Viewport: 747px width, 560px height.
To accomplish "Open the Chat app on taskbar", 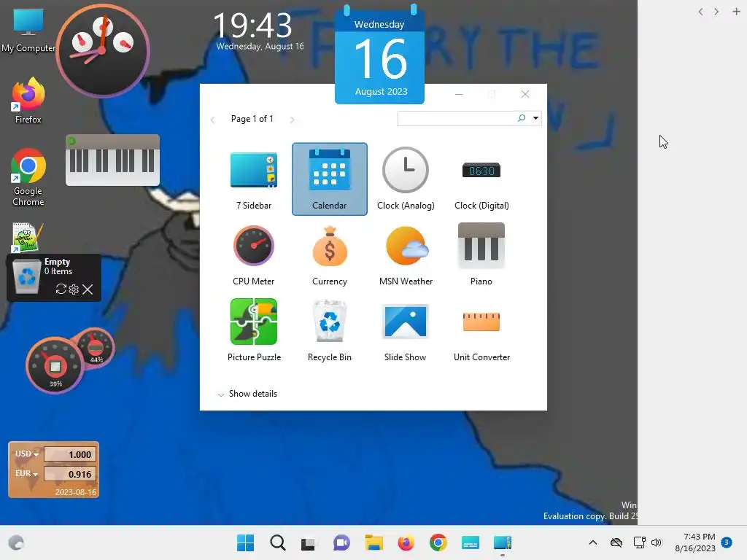I will pyautogui.click(x=341, y=542).
